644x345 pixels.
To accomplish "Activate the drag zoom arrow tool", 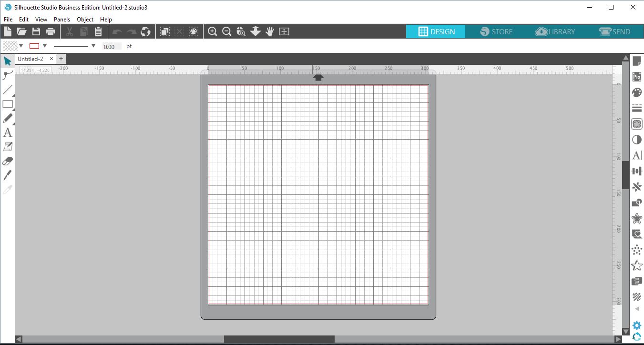I will 256,31.
